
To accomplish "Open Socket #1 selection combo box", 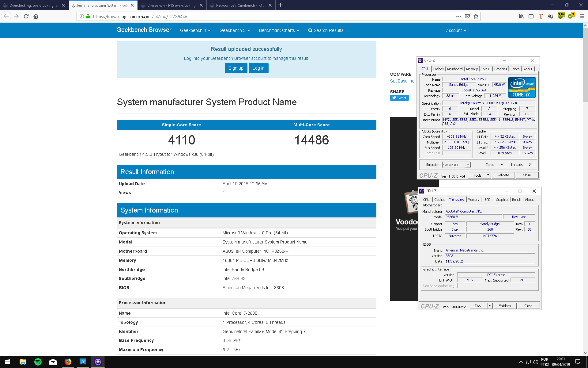I will 456,165.
